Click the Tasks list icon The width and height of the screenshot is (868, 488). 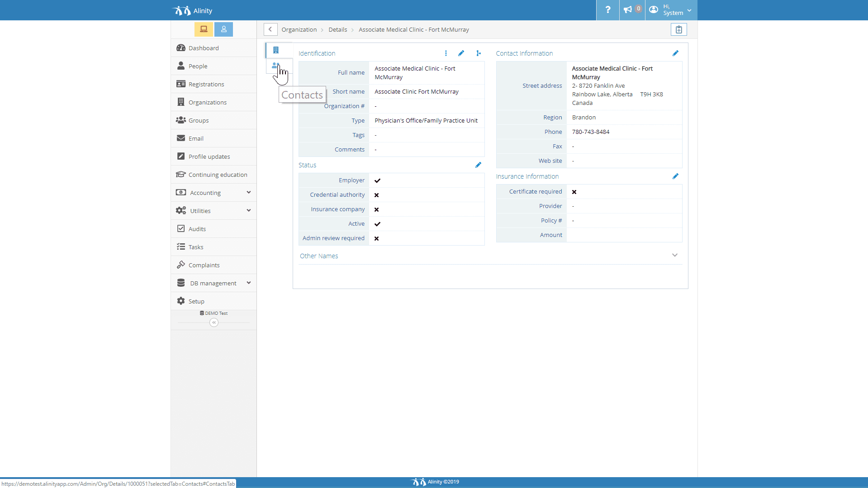(181, 246)
